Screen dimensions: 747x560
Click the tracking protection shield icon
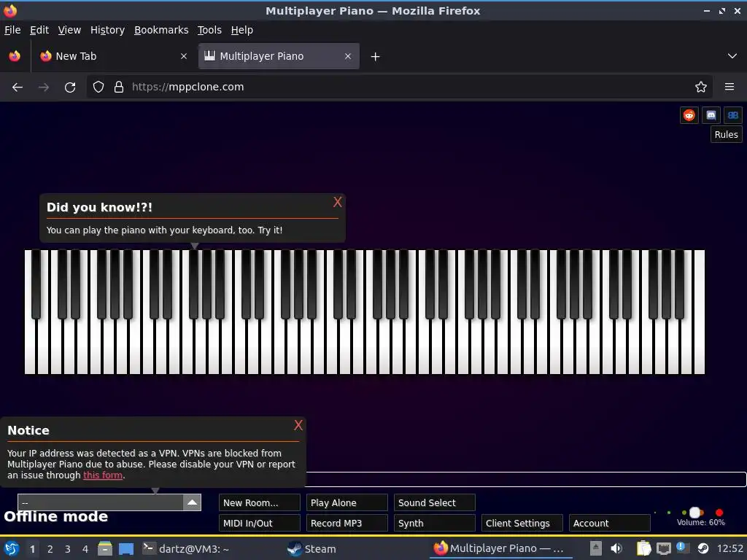(98, 87)
